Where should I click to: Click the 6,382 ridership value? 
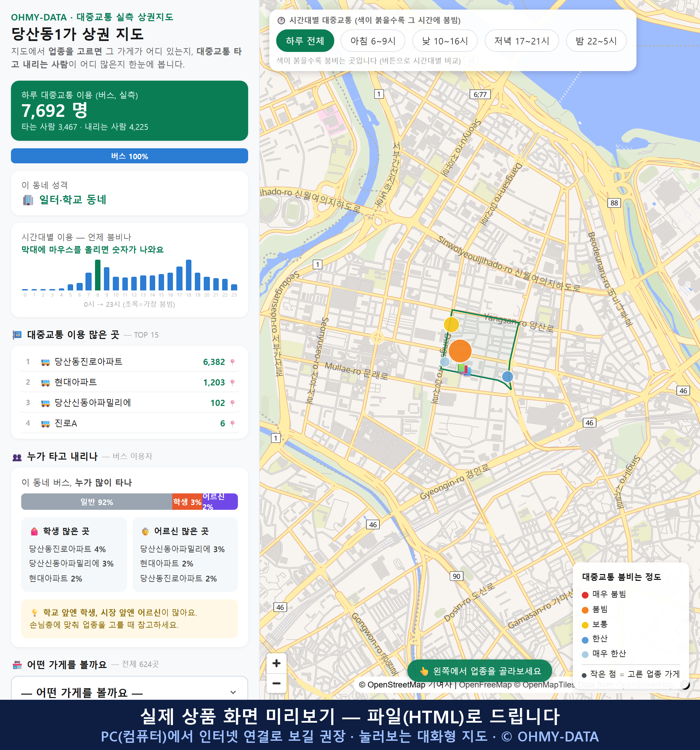click(x=214, y=362)
